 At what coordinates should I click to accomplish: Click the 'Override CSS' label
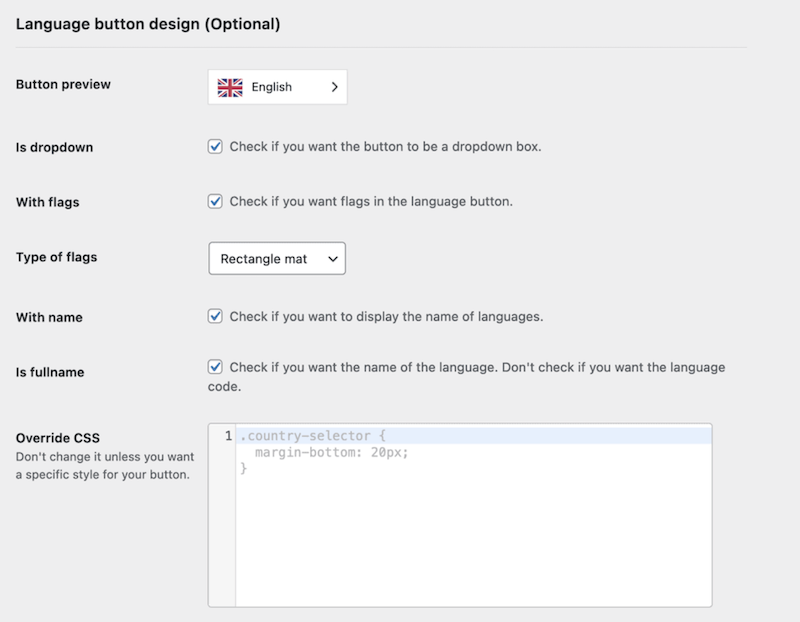pyautogui.click(x=58, y=438)
